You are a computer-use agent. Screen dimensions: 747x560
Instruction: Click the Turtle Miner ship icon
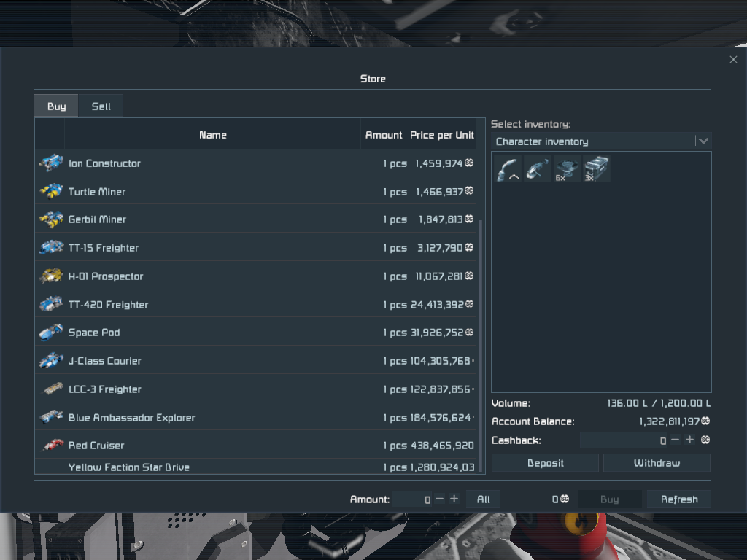point(51,192)
